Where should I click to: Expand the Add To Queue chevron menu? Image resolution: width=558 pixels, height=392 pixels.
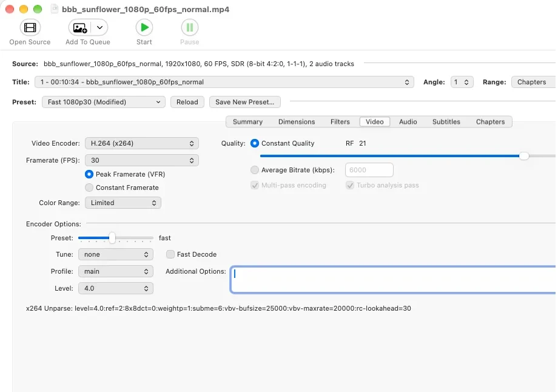point(99,27)
